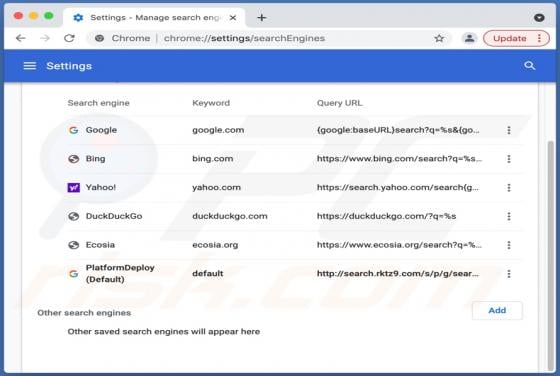
Task: Click the yellow minimize window button
Action: [34, 16]
